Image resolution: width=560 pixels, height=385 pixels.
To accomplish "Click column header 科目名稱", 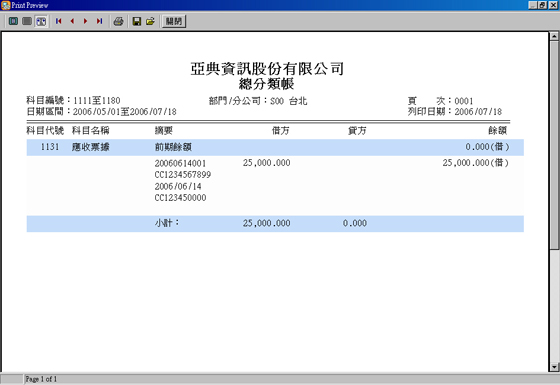I will [91, 130].
